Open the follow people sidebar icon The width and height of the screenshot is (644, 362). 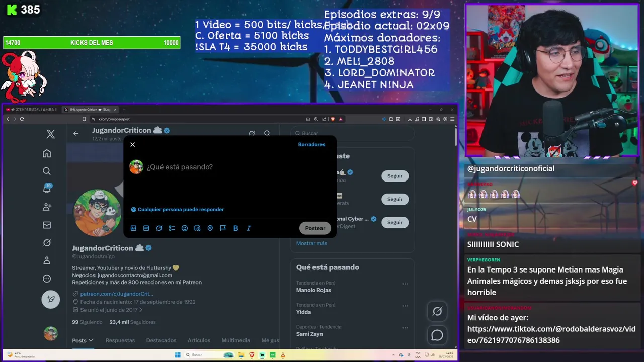[47, 207]
